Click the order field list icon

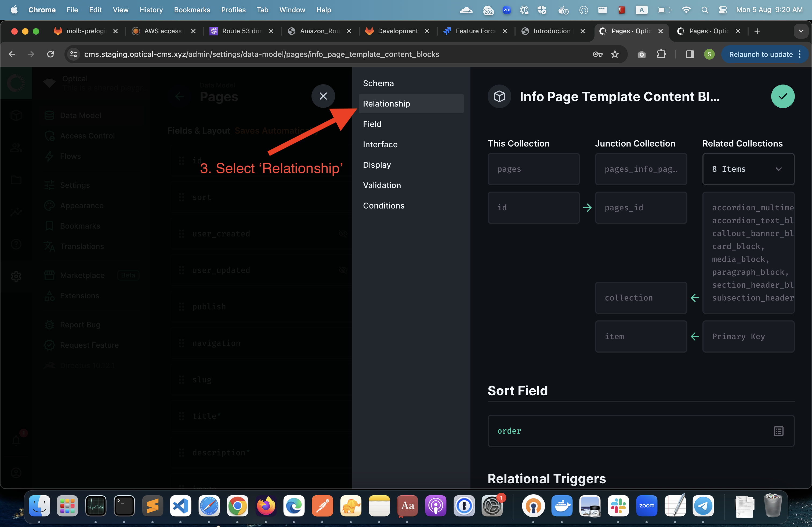coord(778,431)
